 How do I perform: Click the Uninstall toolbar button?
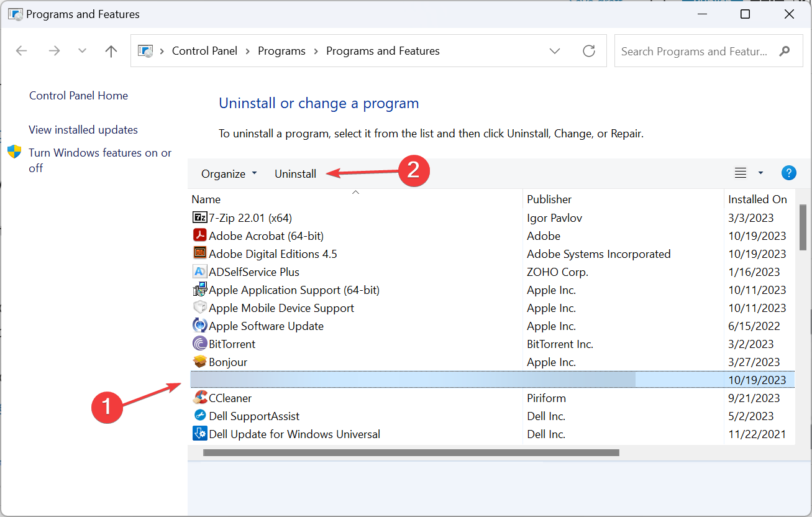(x=295, y=174)
